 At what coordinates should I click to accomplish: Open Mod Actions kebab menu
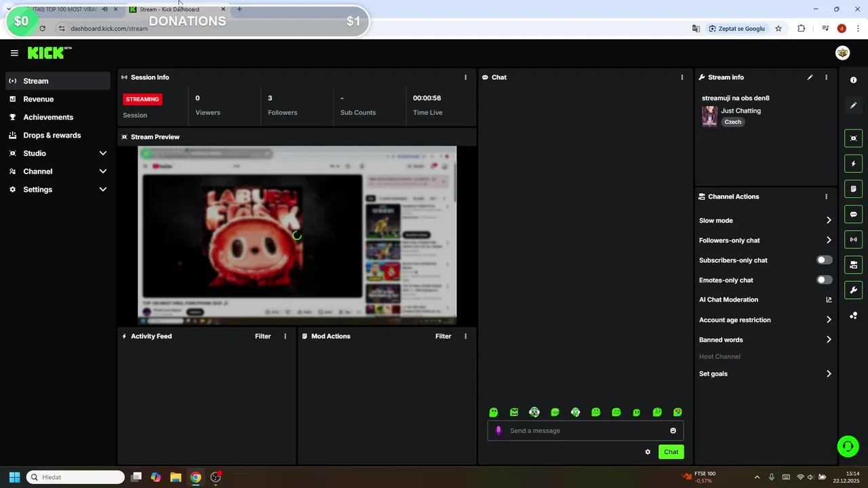click(465, 336)
